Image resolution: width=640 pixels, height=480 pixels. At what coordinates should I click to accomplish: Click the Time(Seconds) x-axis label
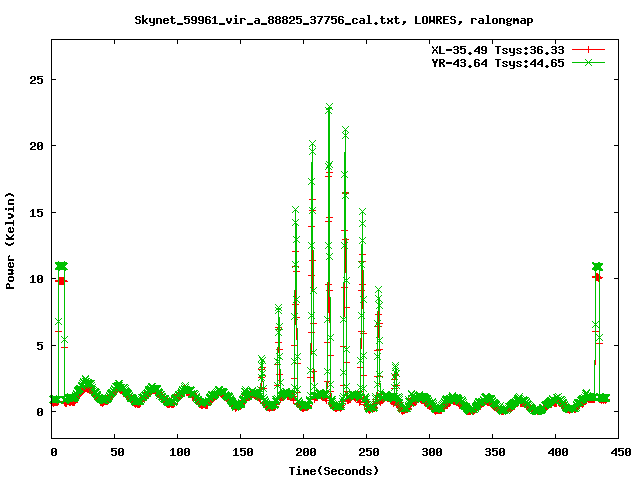click(334, 471)
